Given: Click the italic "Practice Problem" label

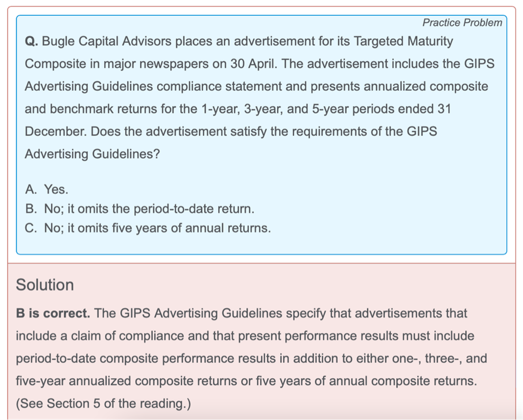Looking at the screenshot, I should [x=462, y=23].
